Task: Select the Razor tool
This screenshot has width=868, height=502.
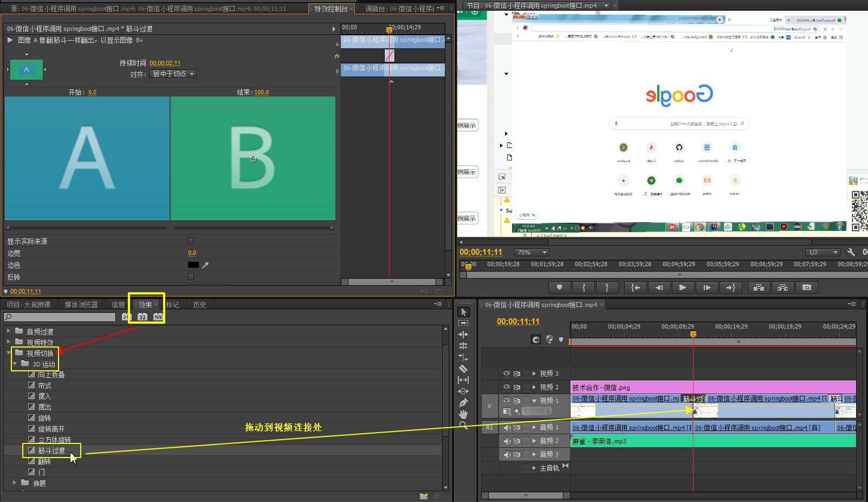Action: (463, 369)
